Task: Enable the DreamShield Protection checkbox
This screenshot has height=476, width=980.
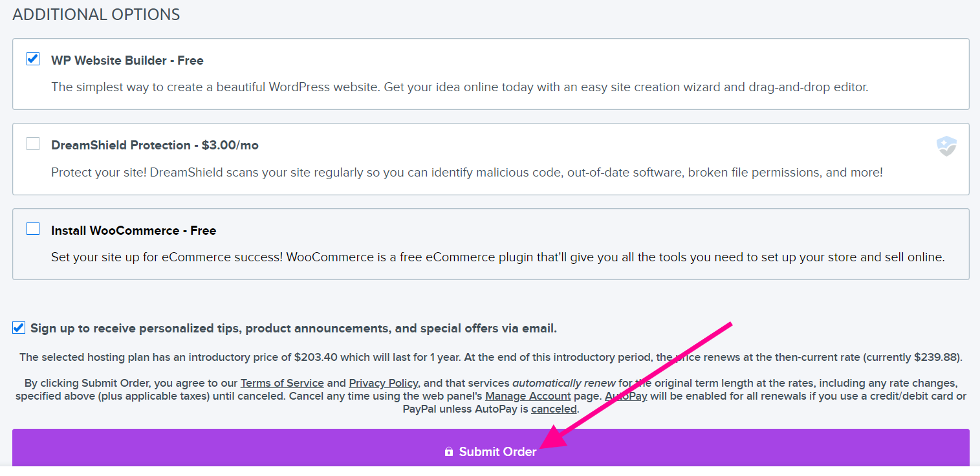Action: [x=33, y=144]
